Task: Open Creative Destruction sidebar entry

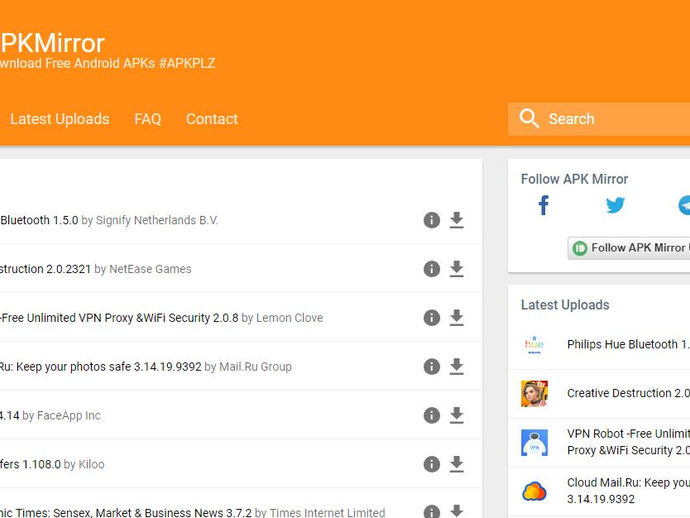Action: click(x=628, y=393)
